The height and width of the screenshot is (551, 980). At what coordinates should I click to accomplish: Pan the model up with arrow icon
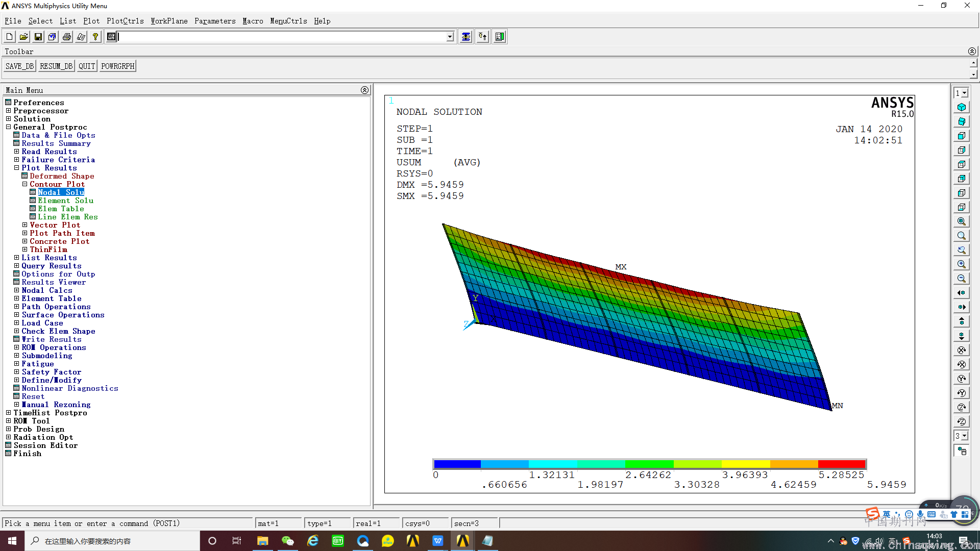coord(962,321)
